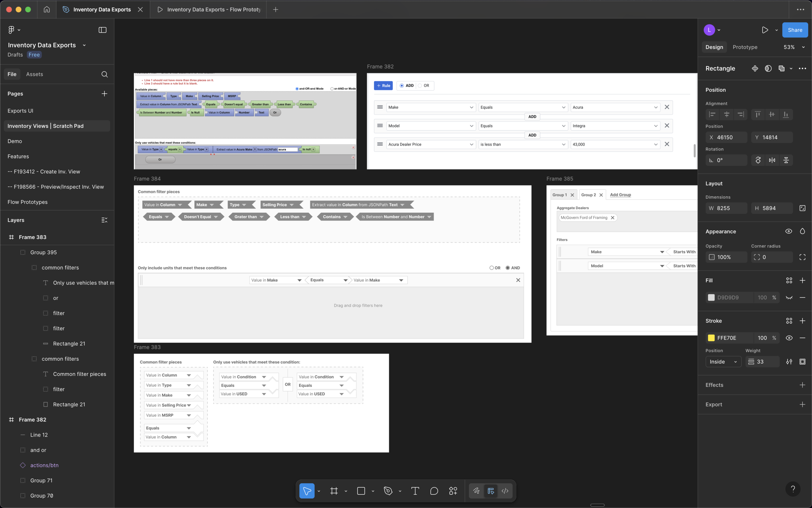The height and width of the screenshot is (508, 812).
Task: Click individual corners icon by Corner radius
Action: (802, 257)
